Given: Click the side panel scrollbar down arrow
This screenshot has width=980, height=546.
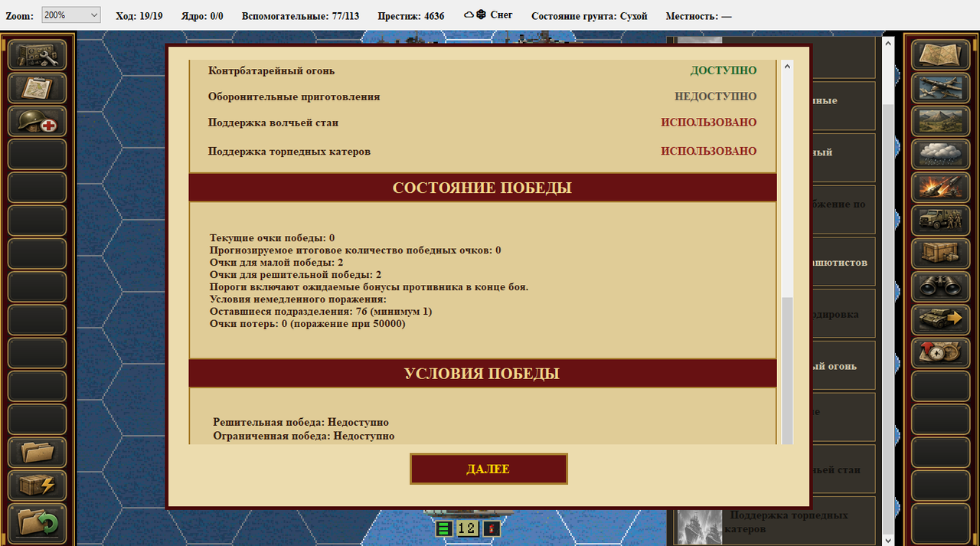Looking at the screenshot, I should coord(888,539).
